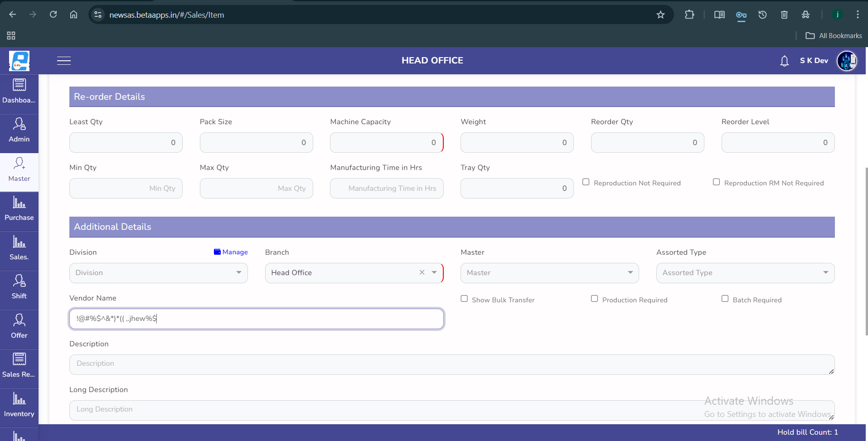Open the Inventory module in sidebar

(19, 405)
